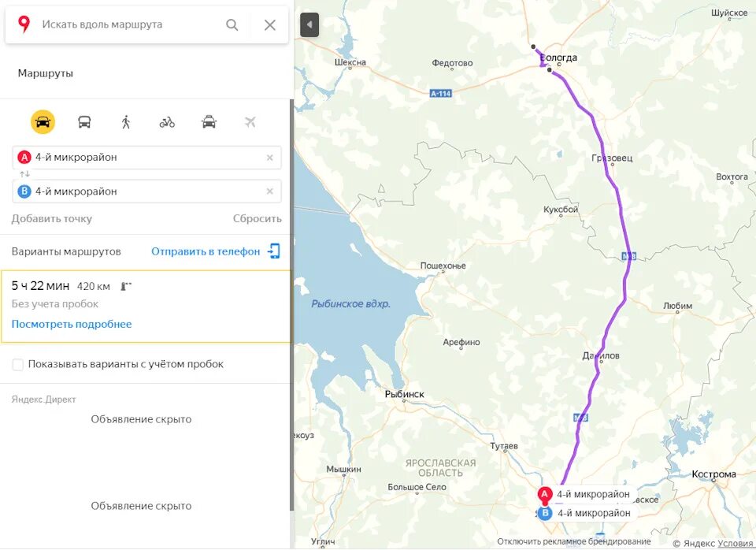This screenshot has height=550, width=756.
Task: Pick the taxi route icon
Action: click(x=209, y=121)
